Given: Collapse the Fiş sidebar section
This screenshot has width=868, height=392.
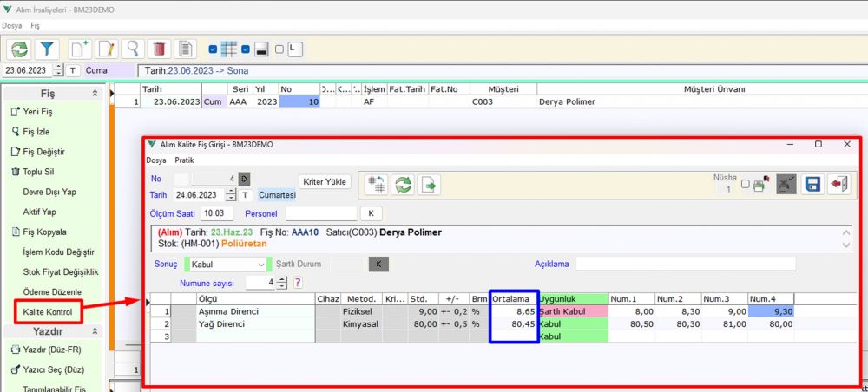Looking at the screenshot, I should pyautogui.click(x=95, y=93).
